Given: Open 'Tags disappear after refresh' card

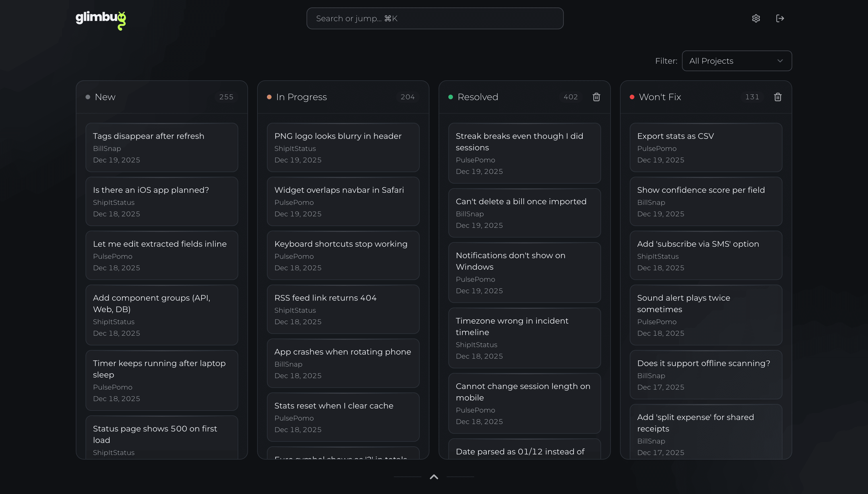Looking at the screenshot, I should [162, 147].
